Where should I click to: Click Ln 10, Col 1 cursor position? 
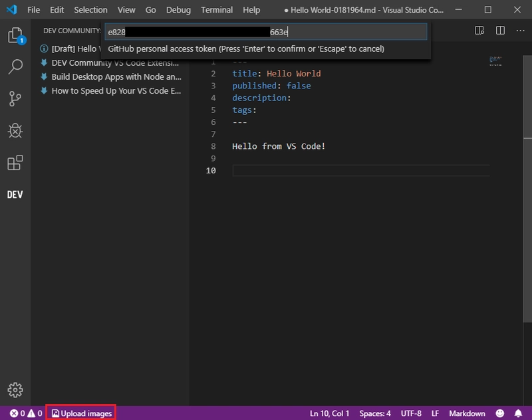pyautogui.click(x=329, y=413)
